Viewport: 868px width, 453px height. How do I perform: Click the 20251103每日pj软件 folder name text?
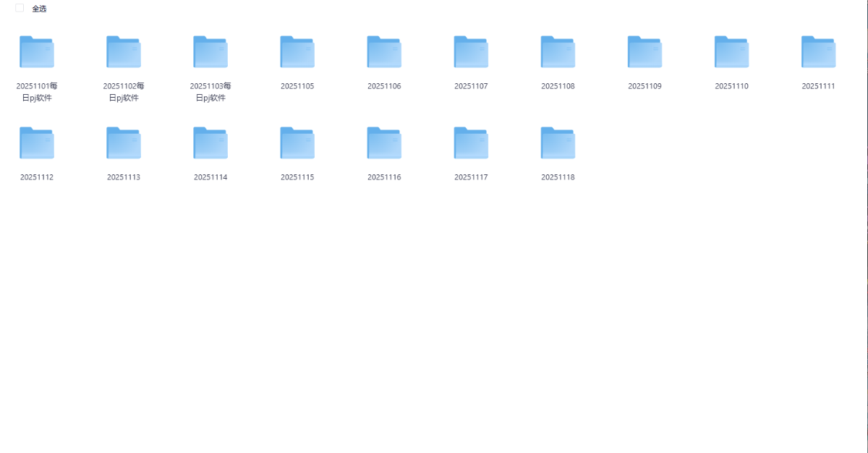click(210, 92)
